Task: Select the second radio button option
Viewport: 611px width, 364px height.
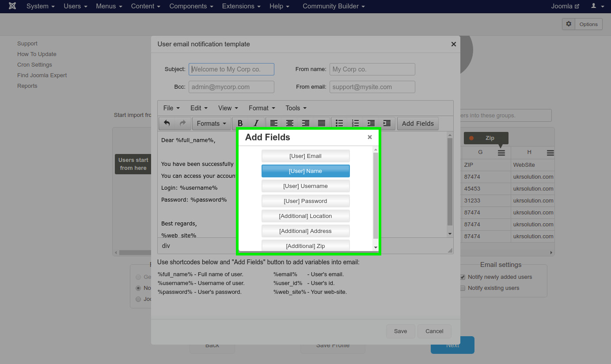Action: [x=139, y=288]
